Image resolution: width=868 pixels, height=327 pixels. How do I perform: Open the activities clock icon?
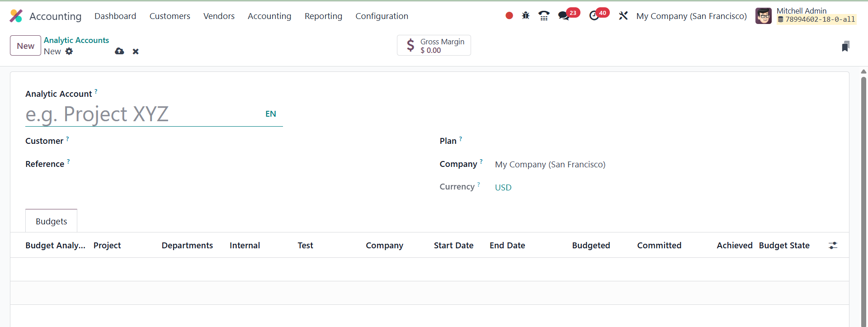tap(594, 16)
